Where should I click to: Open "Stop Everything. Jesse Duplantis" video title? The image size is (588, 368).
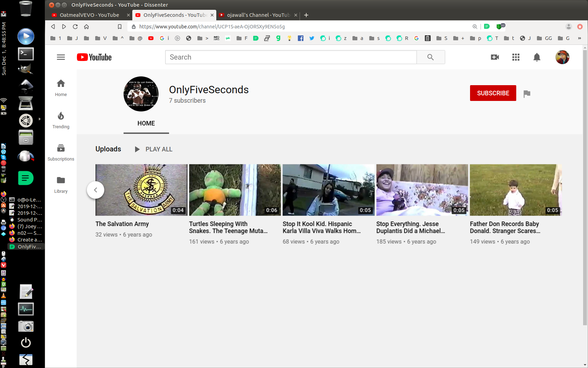point(411,227)
